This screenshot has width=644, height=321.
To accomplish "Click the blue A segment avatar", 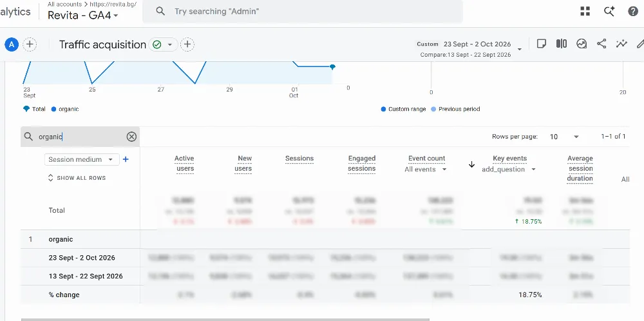I will (x=12, y=44).
